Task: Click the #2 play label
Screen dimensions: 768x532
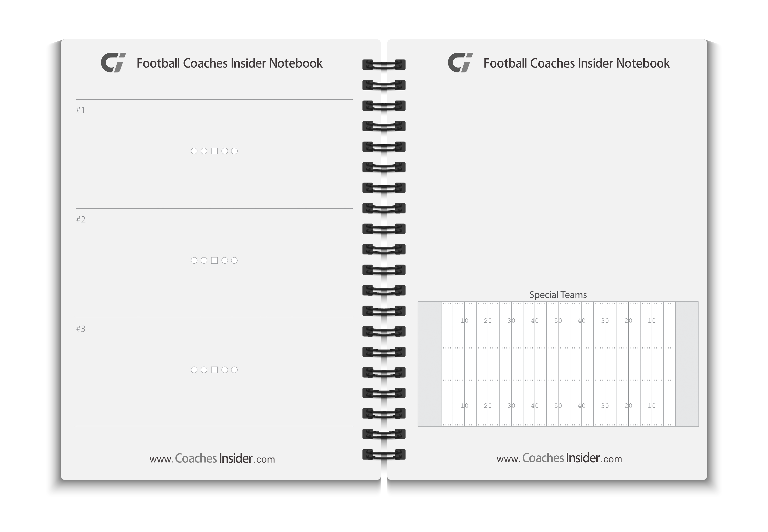Action: coord(81,219)
